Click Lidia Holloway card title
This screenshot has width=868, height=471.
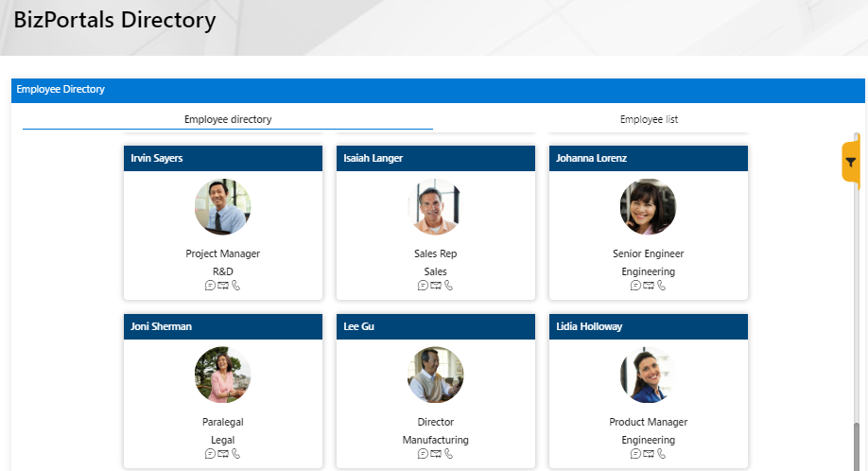pyautogui.click(x=649, y=326)
